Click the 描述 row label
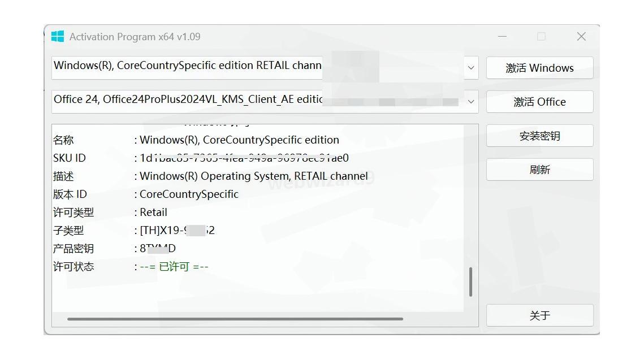Image resolution: width=644 pixels, height=360 pixels. (63, 176)
